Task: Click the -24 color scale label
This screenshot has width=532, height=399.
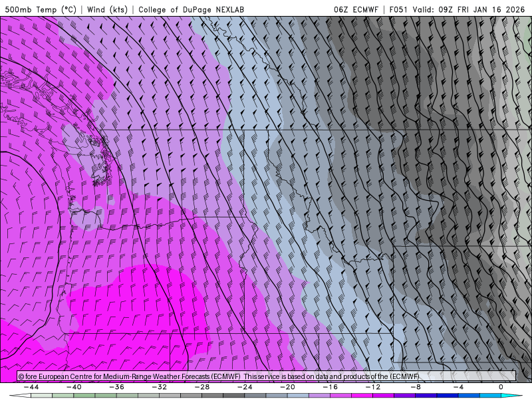Action: point(245,387)
